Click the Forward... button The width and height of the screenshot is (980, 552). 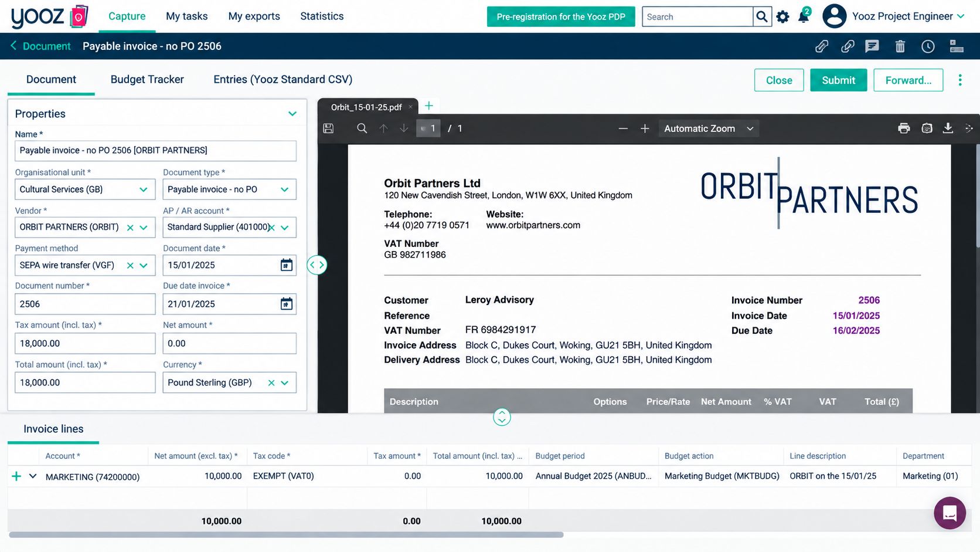[908, 80]
